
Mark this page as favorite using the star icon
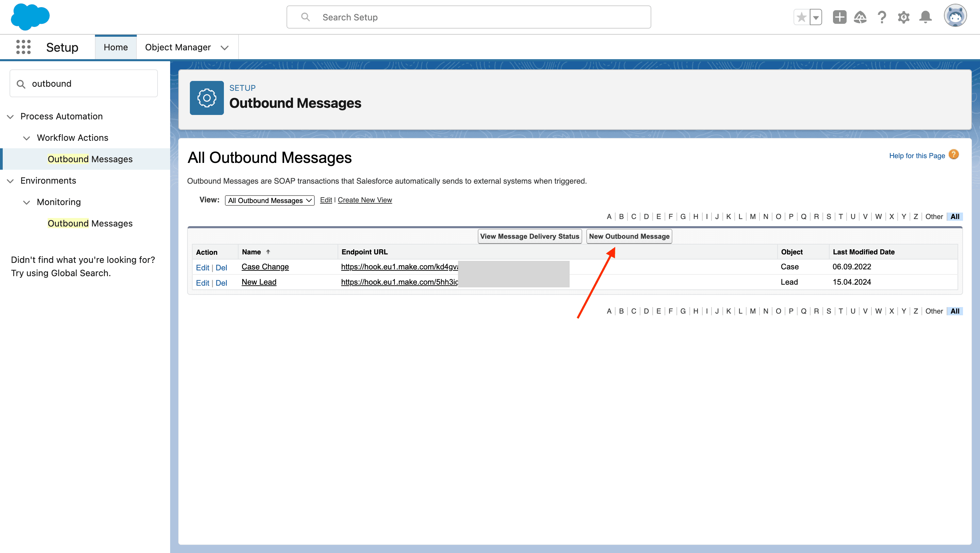(801, 17)
